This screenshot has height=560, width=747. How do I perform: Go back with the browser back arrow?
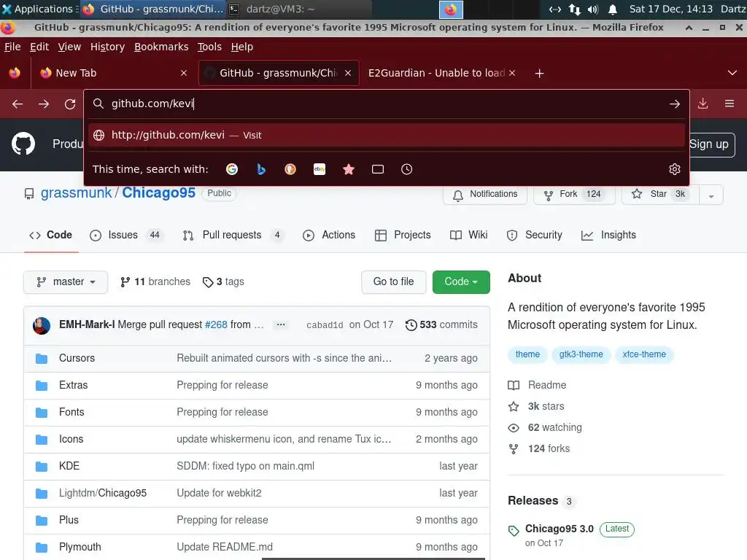pos(18,104)
